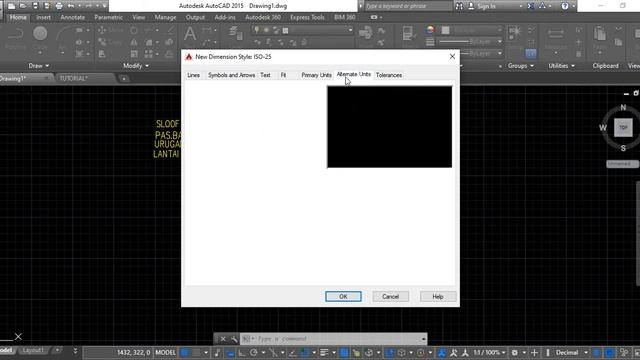The width and height of the screenshot is (640, 360).
Task: Open the layer selection dropdown
Action: tap(302, 30)
